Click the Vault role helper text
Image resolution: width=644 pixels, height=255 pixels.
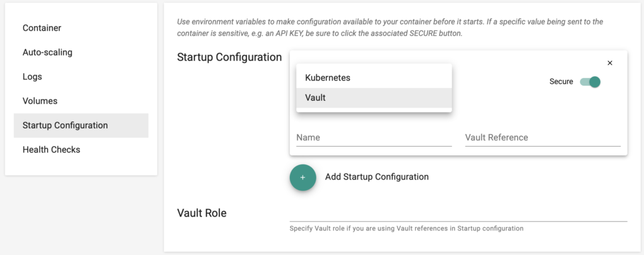[x=406, y=229]
